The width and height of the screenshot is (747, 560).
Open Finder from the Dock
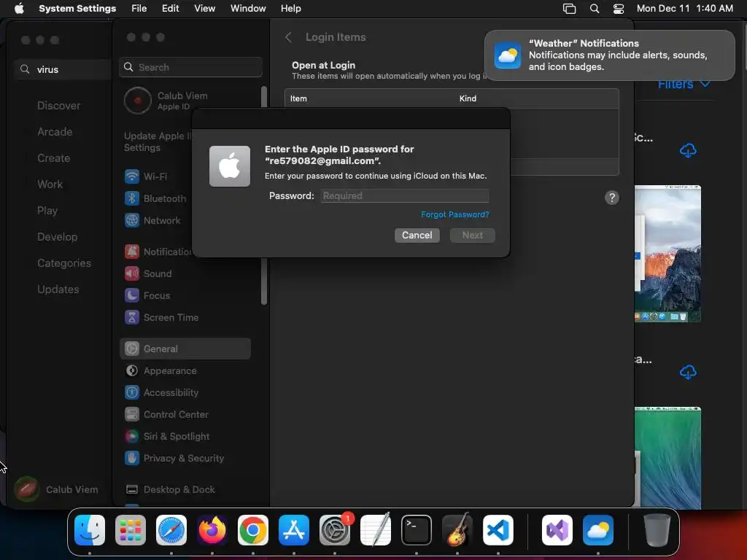90,530
